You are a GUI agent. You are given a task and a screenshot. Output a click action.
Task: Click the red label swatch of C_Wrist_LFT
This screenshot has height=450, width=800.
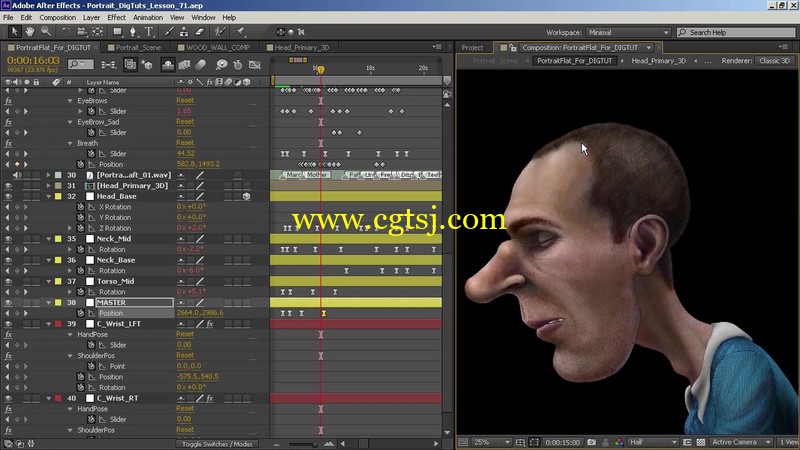pos(58,324)
